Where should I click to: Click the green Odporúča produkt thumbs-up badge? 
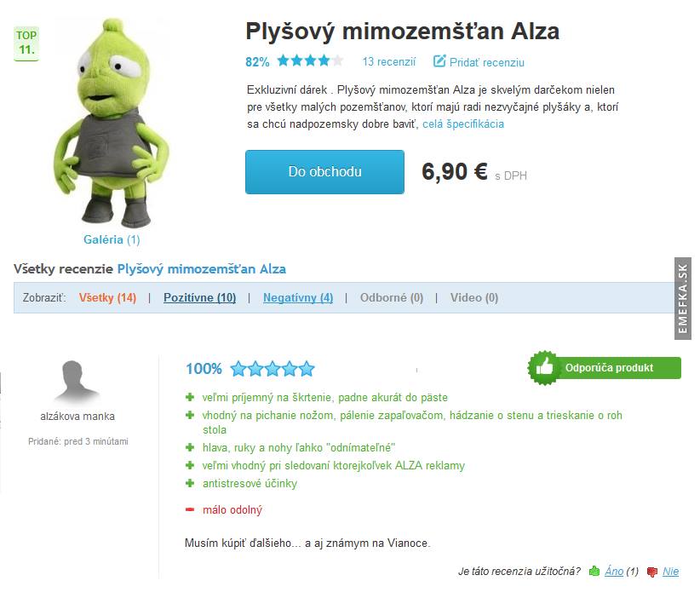(605, 368)
